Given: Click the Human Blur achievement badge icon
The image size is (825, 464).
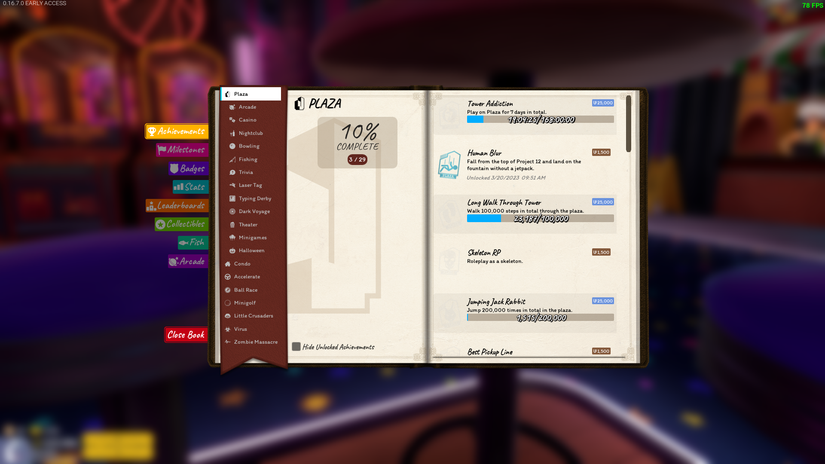Looking at the screenshot, I should [449, 165].
